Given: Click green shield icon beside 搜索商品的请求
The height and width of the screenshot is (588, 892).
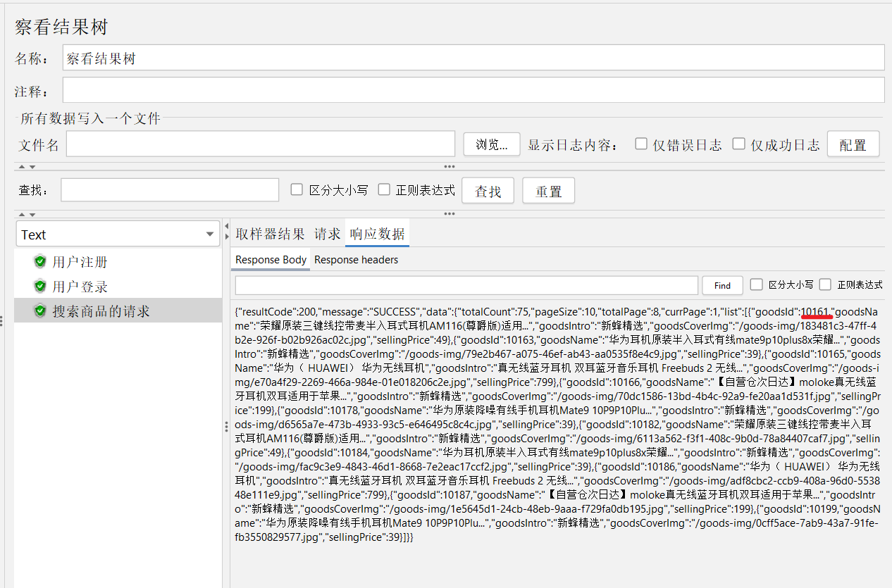Looking at the screenshot, I should pos(40,311).
